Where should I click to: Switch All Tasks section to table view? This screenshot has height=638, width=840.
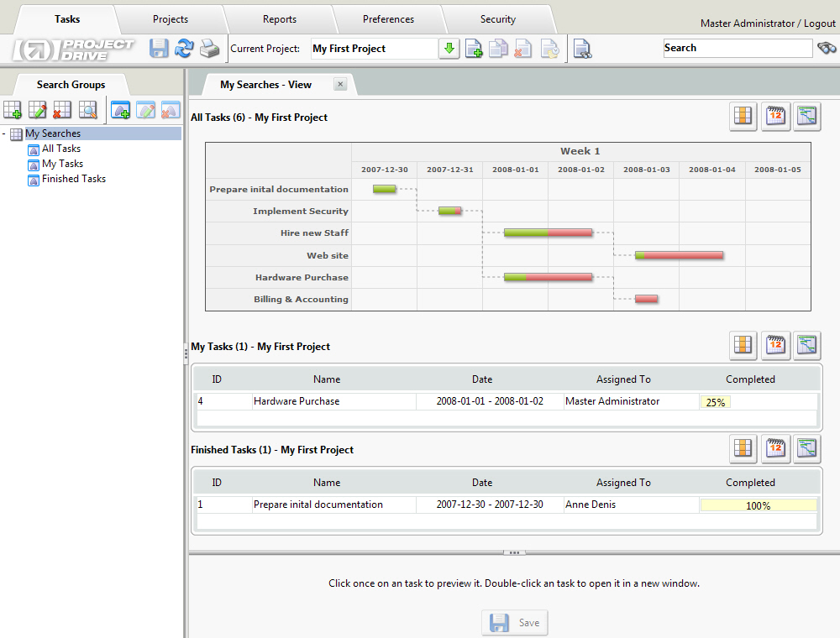[x=743, y=116]
